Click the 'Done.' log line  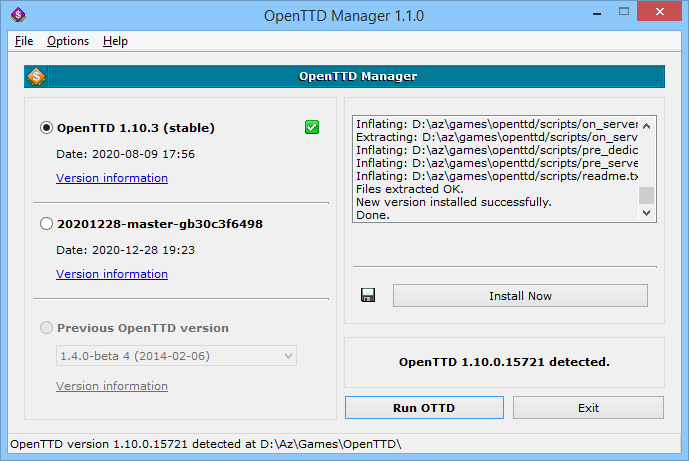(373, 215)
